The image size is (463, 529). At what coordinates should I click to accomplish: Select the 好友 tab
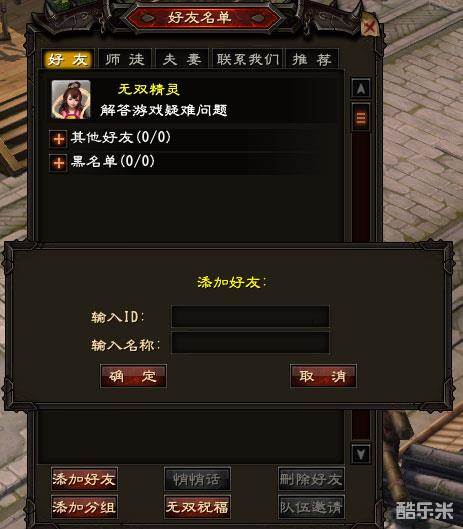[x=68, y=59]
